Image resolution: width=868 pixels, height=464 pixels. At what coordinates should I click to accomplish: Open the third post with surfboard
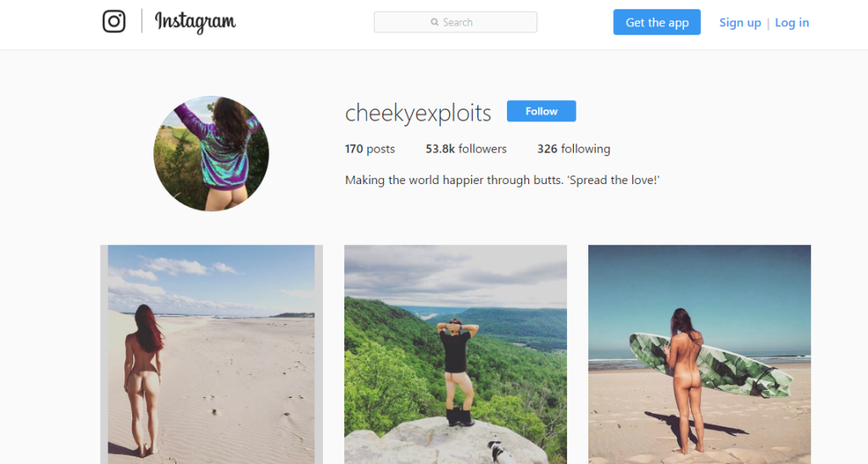tap(699, 355)
